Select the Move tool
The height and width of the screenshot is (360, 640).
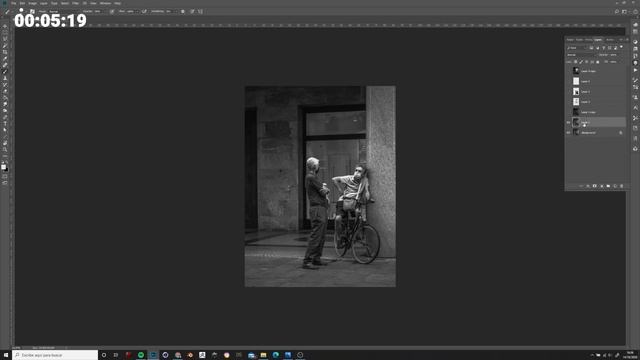point(5,26)
